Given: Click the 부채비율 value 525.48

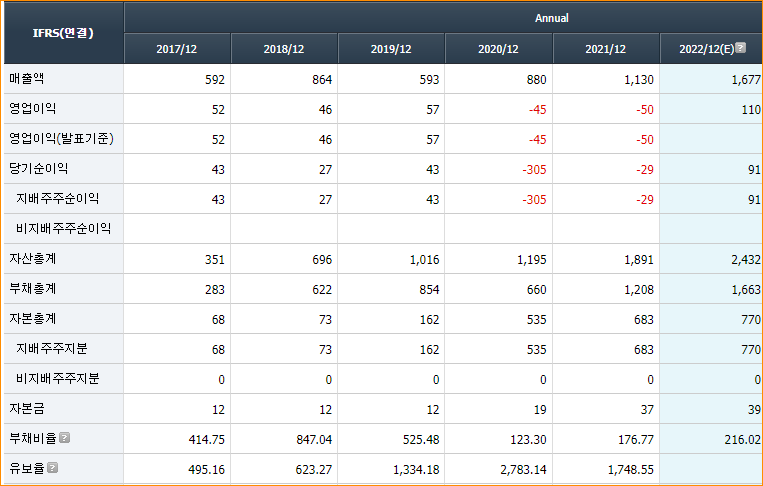Looking at the screenshot, I should [x=421, y=440].
